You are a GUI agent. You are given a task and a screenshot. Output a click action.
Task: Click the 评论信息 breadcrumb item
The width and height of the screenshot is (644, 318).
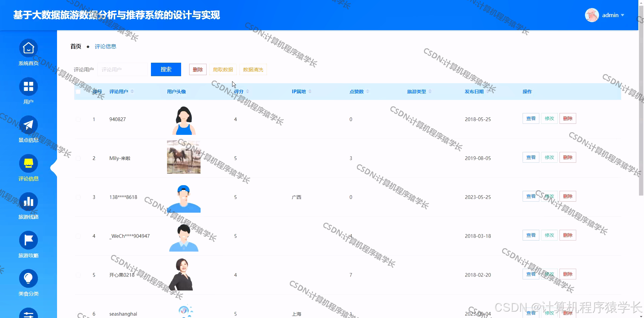click(105, 46)
